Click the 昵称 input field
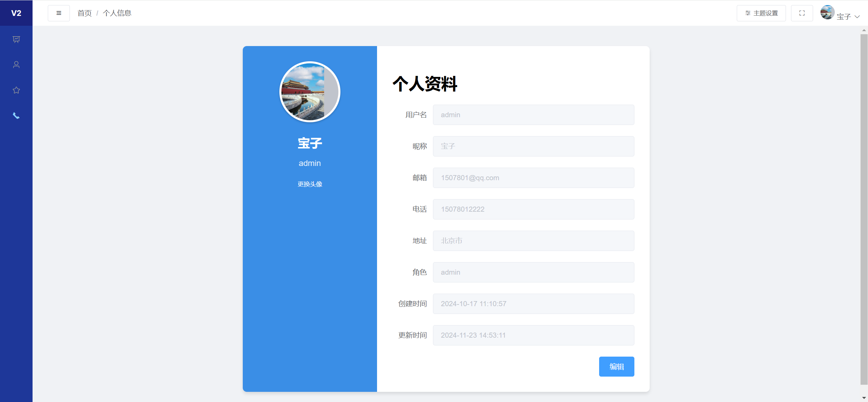The height and width of the screenshot is (402, 868). [x=533, y=146]
